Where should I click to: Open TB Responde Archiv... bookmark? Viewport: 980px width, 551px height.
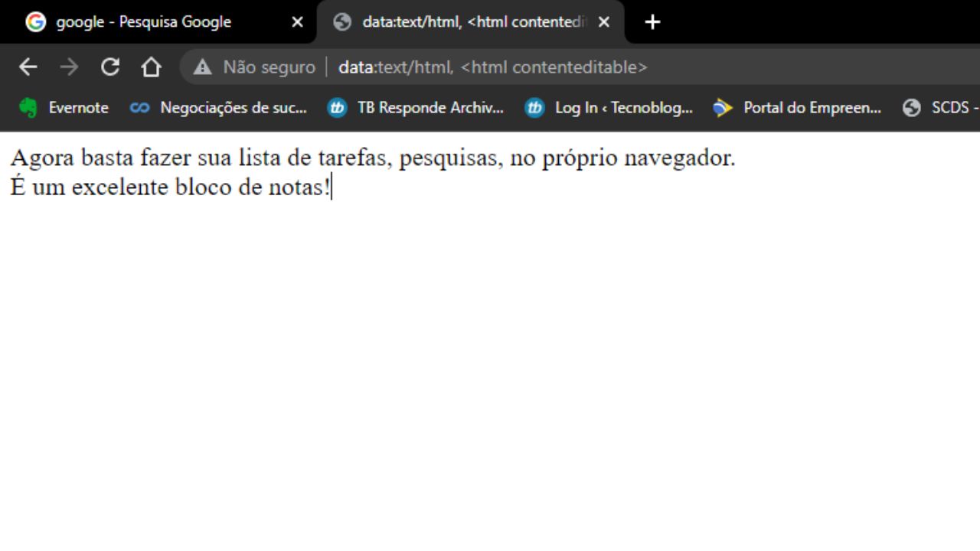(x=416, y=108)
